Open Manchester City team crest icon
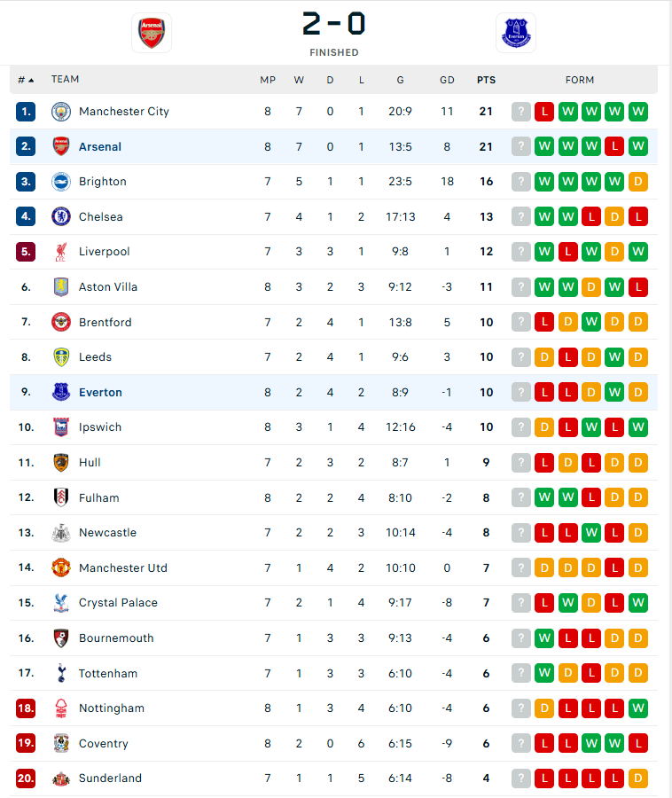The height and width of the screenshot is (798, 672). (x=61, y=112)
